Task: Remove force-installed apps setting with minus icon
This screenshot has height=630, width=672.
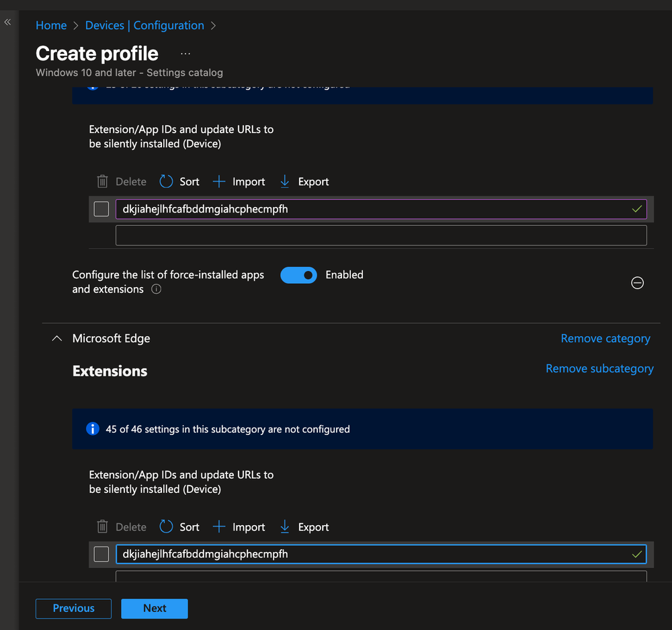Action: tap(637, 283)
